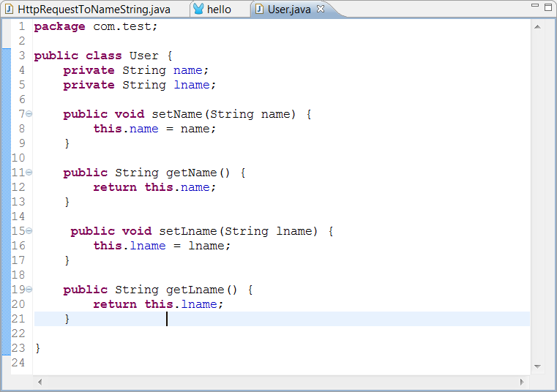Viewport: 557px width, 392px height.
Task: Click the class name 'User' on line 3
Action: [144, 56]
